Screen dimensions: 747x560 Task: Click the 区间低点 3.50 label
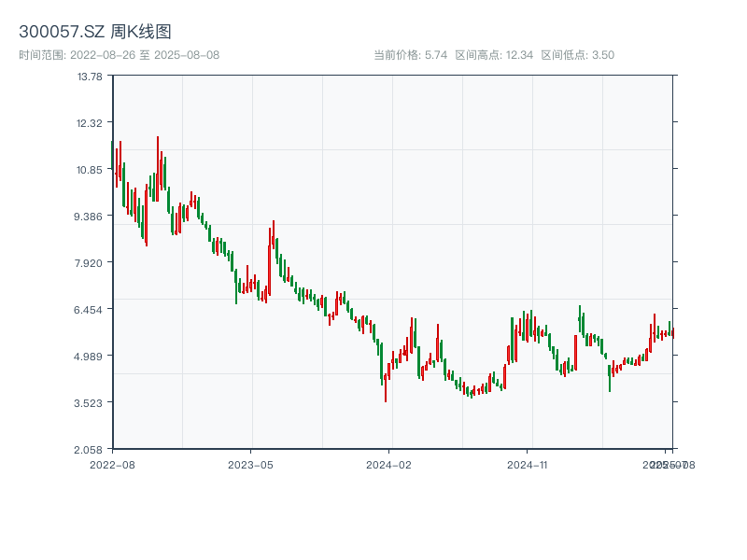577,55
